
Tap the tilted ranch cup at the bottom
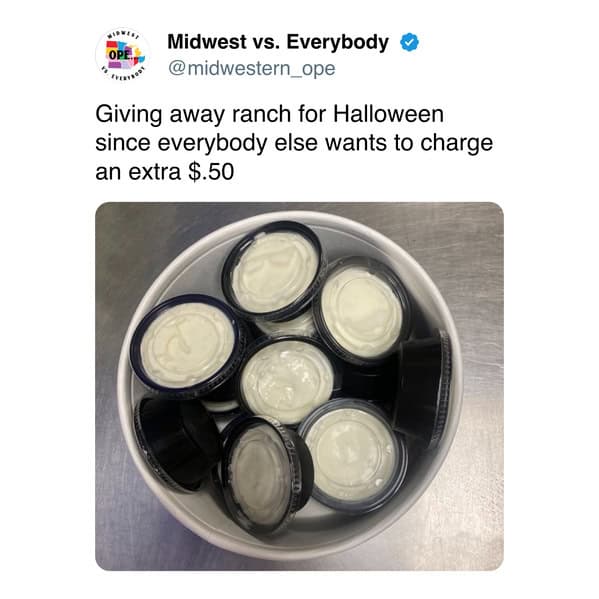pyautogui.click(x=265, y=474)
